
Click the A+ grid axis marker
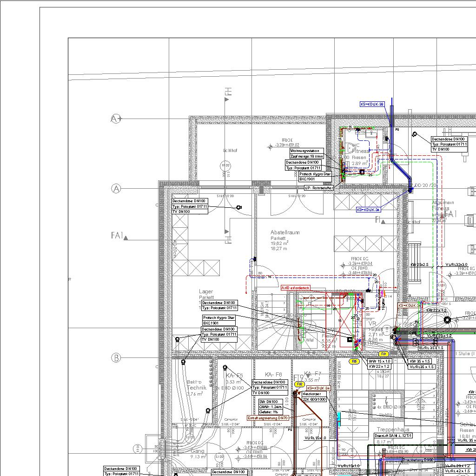pos(116,119)
